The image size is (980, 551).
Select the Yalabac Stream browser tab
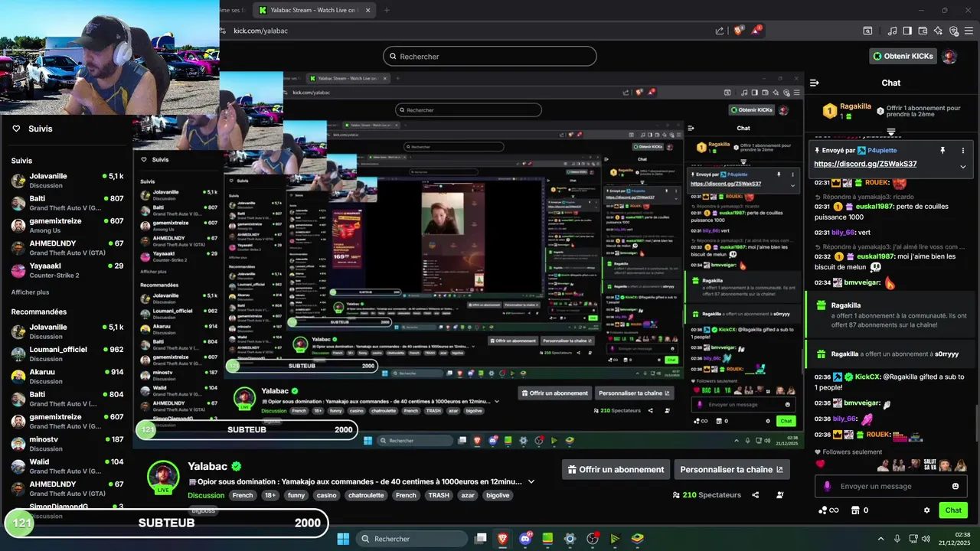tap(314, 10)
